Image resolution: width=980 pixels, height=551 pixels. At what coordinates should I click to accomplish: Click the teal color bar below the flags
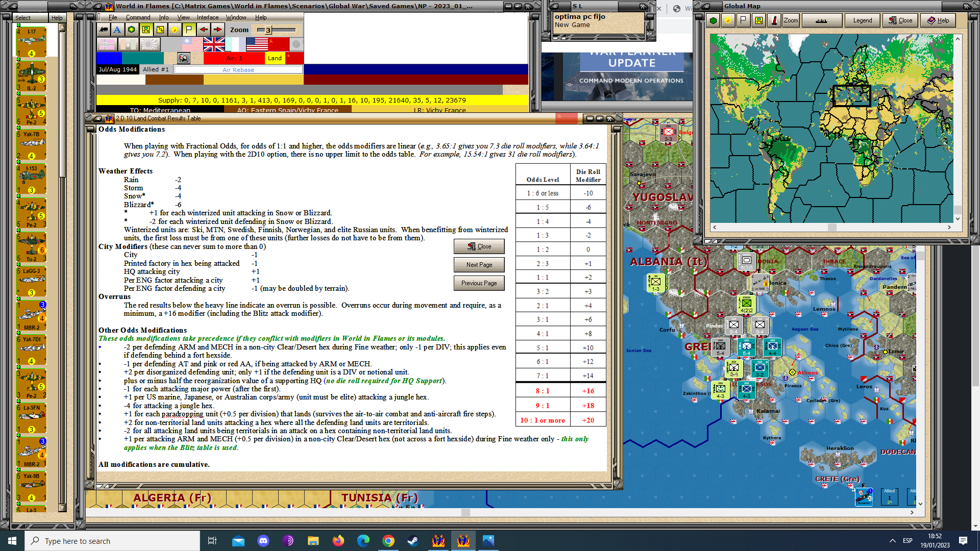pyautogui.click(x=143, y=58)
